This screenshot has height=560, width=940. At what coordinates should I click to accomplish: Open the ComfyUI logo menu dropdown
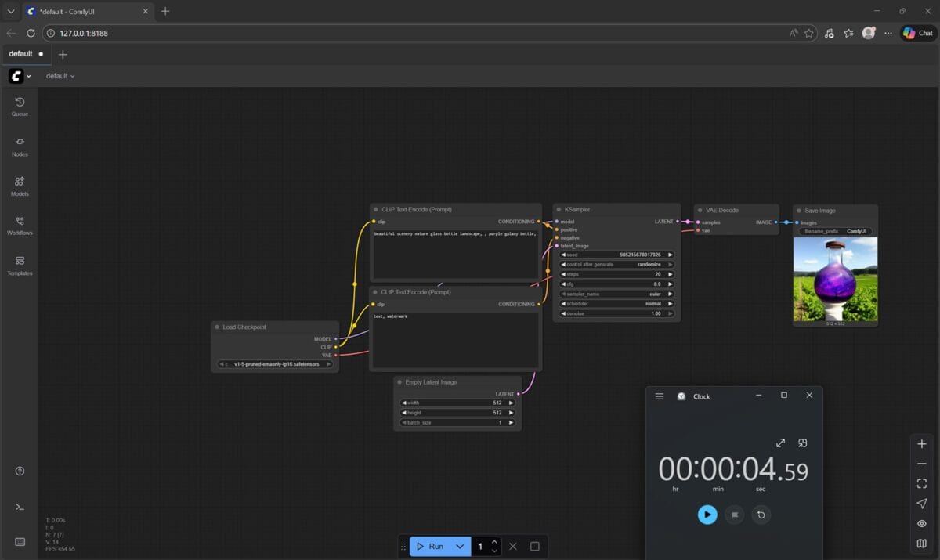coord(20,76)
